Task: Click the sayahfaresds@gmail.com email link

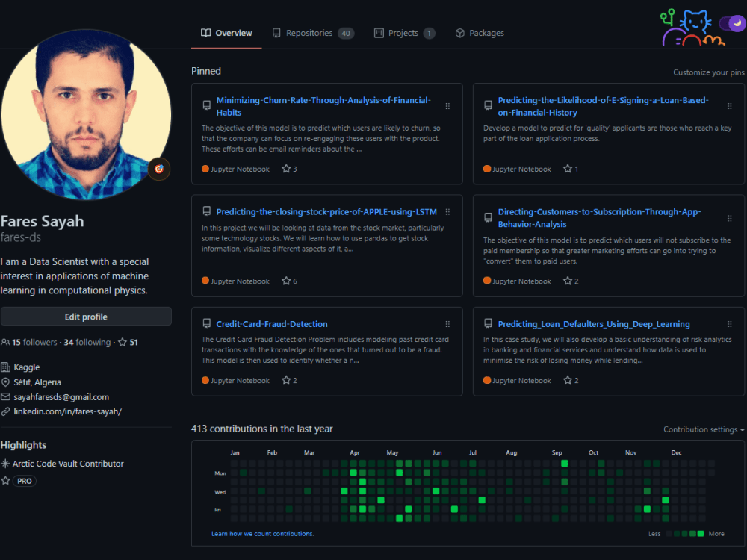Action: 61,397
